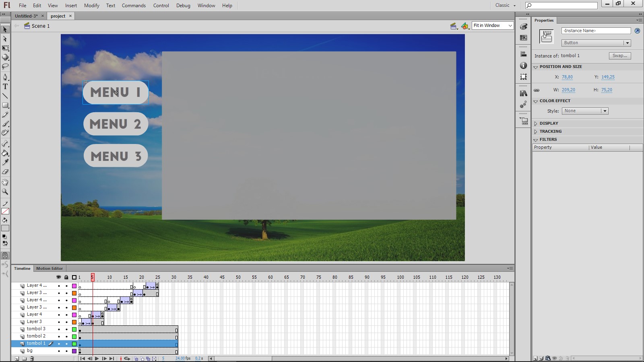The image size is (644, 362).
Task: Open the Align panel icon
Action: (x=523, y=53)
